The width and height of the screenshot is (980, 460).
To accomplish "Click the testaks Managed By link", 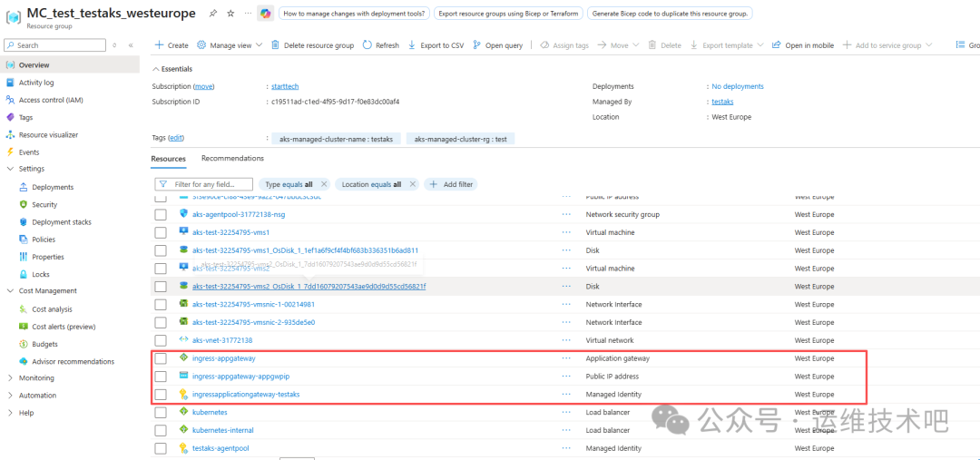I will tap(722, 102).
